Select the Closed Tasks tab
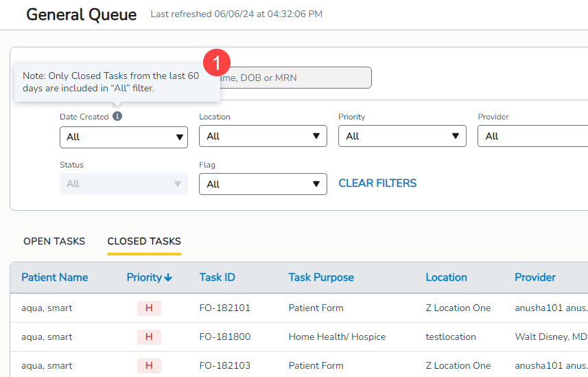The height and width of the screenshot is (377, 588). click(x=144, y=241)
